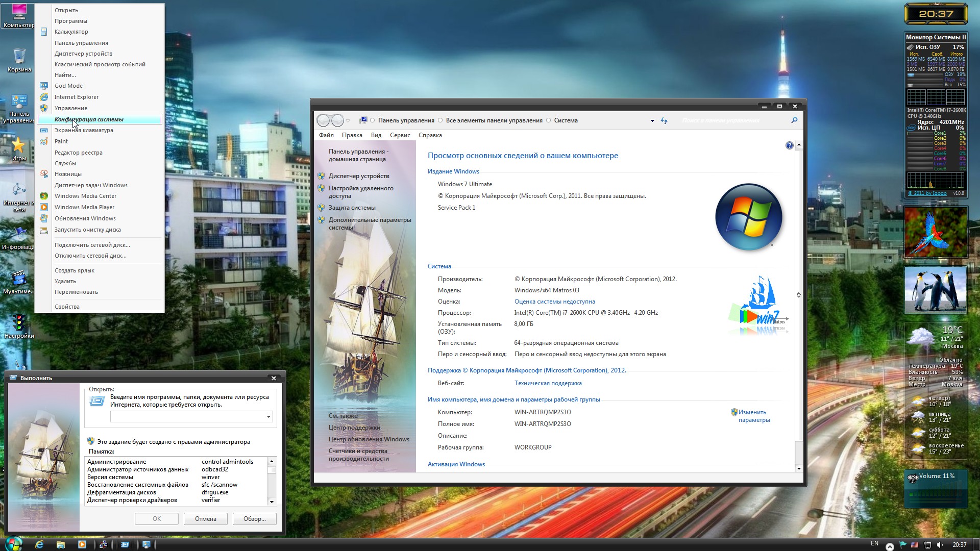980x551 pixels.
Task: Click the Start orb on the taskbar
Action: tap(13, 544)
